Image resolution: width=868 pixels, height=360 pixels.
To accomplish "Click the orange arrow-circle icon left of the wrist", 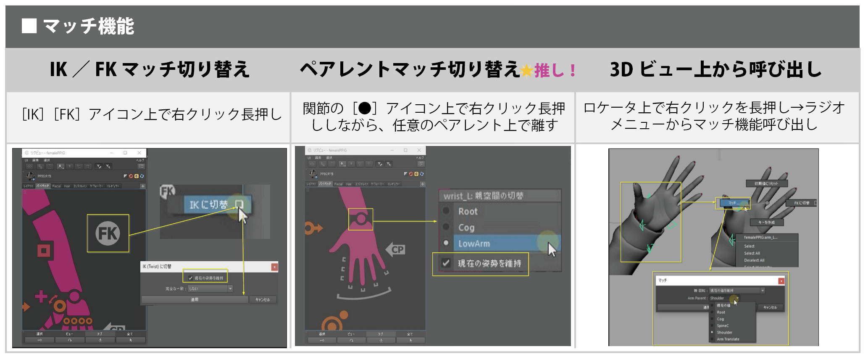I will pos(313,228).
